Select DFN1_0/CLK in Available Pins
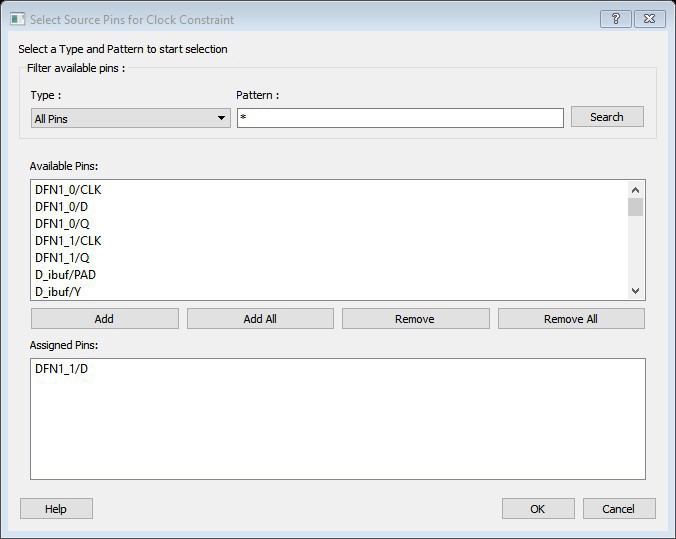 [x=68, y=189]
